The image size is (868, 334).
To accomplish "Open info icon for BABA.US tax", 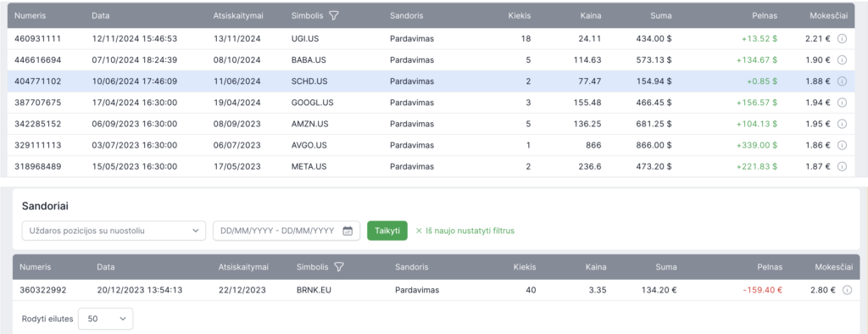I will [842, 60].
